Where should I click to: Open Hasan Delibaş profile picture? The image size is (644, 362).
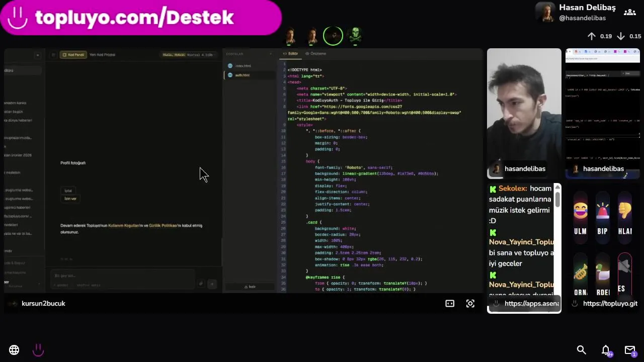coord(545,12)
